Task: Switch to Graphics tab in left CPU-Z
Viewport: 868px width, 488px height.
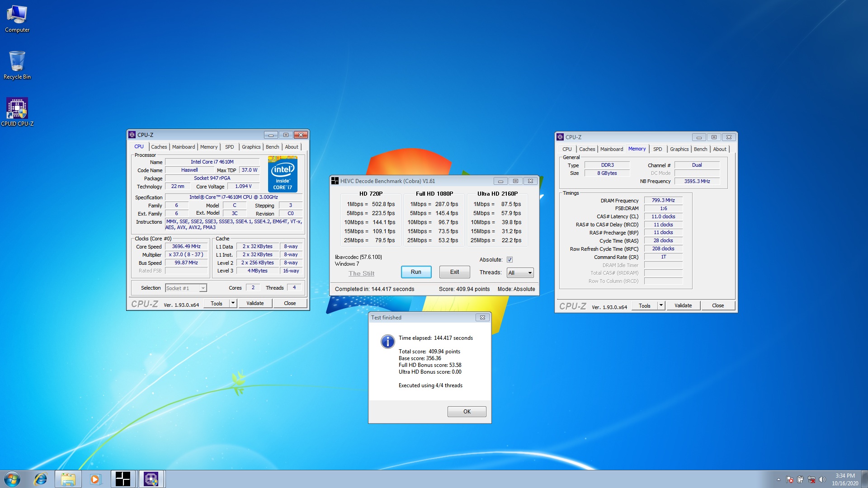Action: [x=251, y=147]
